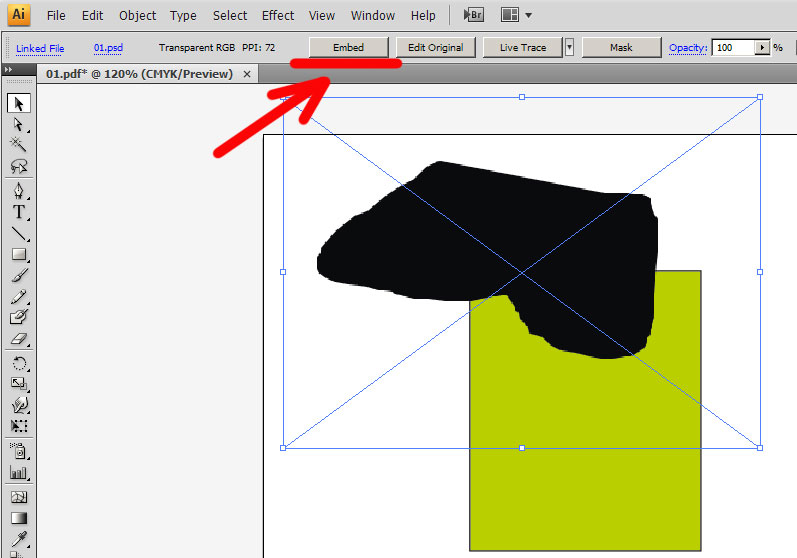Select the Gradient tool

coord(19,518)
